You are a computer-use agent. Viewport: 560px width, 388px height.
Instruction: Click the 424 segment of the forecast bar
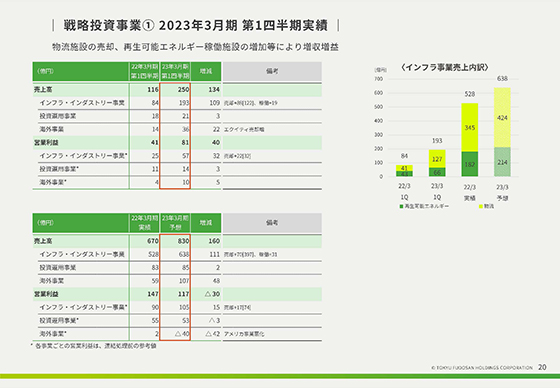click(502, 118)
